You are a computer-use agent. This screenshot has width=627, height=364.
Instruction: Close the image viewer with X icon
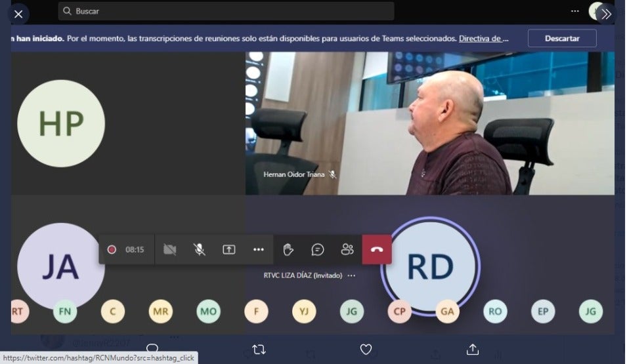point(18,14)
